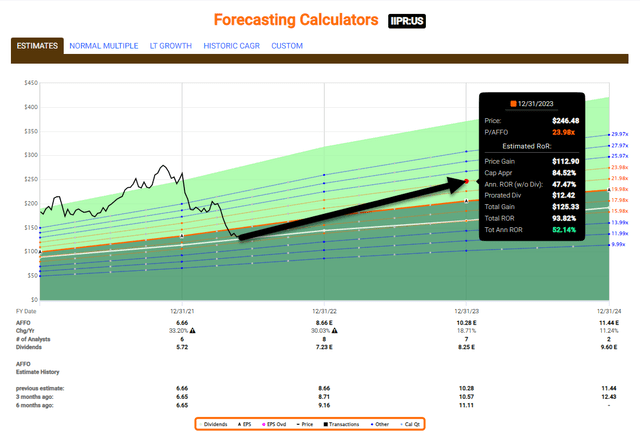Image resolution: width=640 pixels, height=446 pixels.
Task: Click the Total ROR 93.82% value
Action: tap(564, 218)
